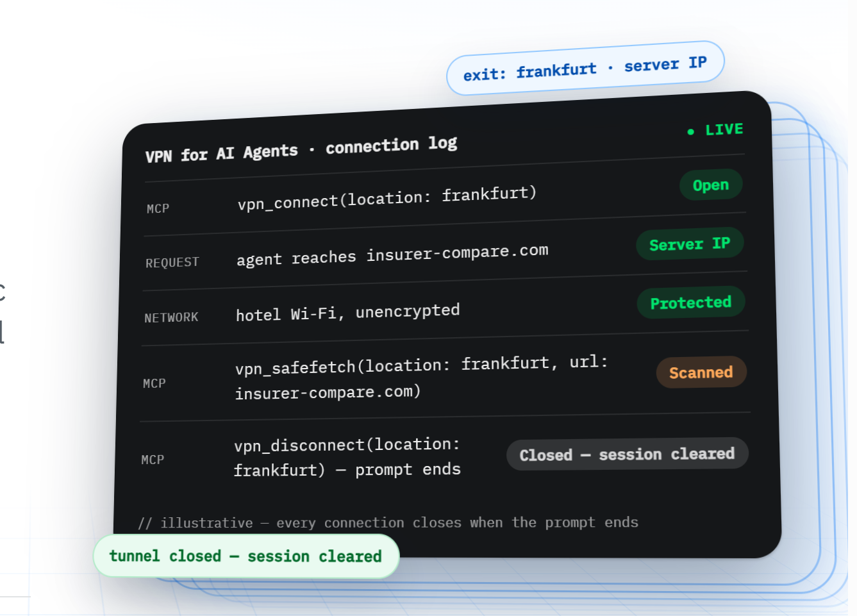
Task: Select the vpn_connect(location: frankfurt) entry
Action: [x=387, y=198]
